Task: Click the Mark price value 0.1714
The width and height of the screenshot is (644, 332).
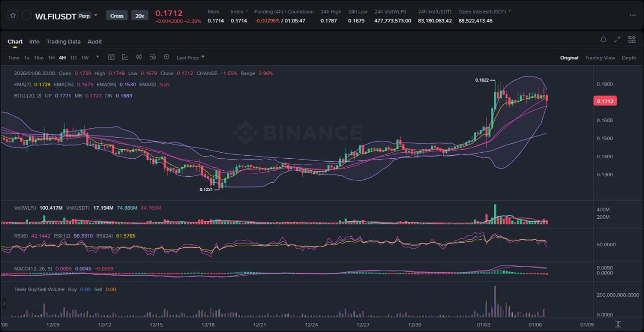Action: pos(216,21)
